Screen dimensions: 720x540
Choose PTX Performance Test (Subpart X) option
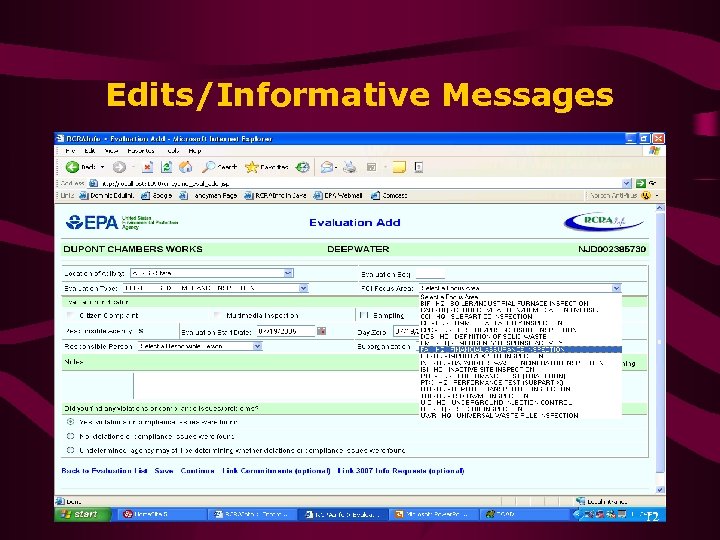point(520,382)
